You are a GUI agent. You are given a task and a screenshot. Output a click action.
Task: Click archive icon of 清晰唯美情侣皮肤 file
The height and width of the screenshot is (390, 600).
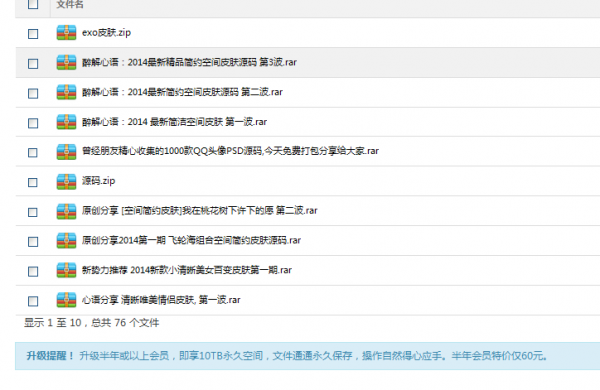point(66,300)
